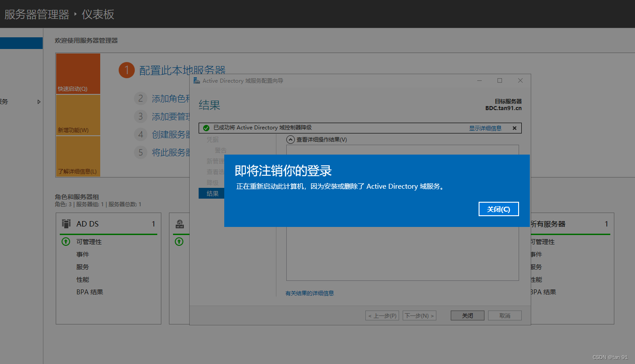Click the 关闭 button at the wizard bottom

[x=467, y=315]
